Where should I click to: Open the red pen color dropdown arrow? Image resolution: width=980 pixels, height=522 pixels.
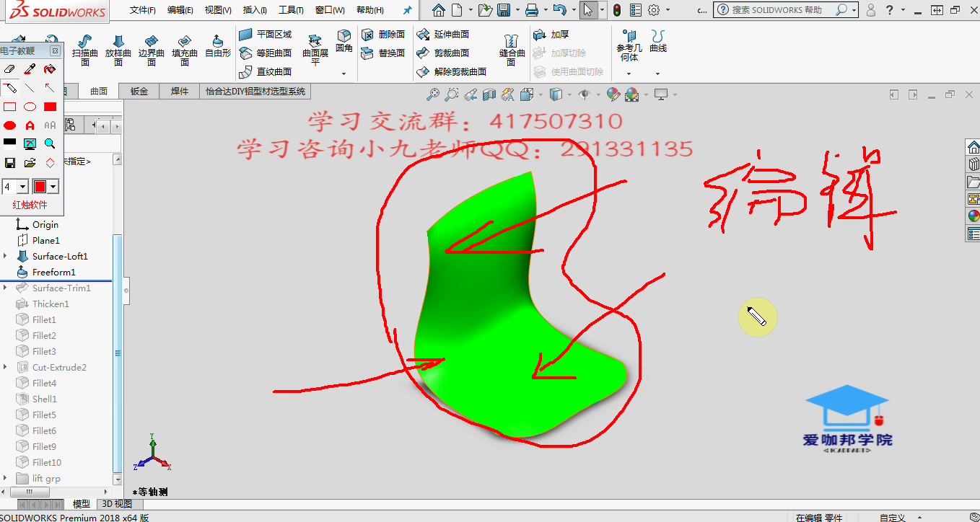(53, 187)
